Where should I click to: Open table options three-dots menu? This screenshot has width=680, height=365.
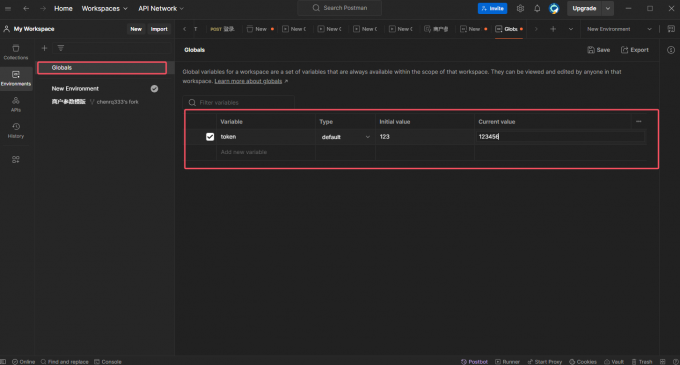(x=638, y=121)
